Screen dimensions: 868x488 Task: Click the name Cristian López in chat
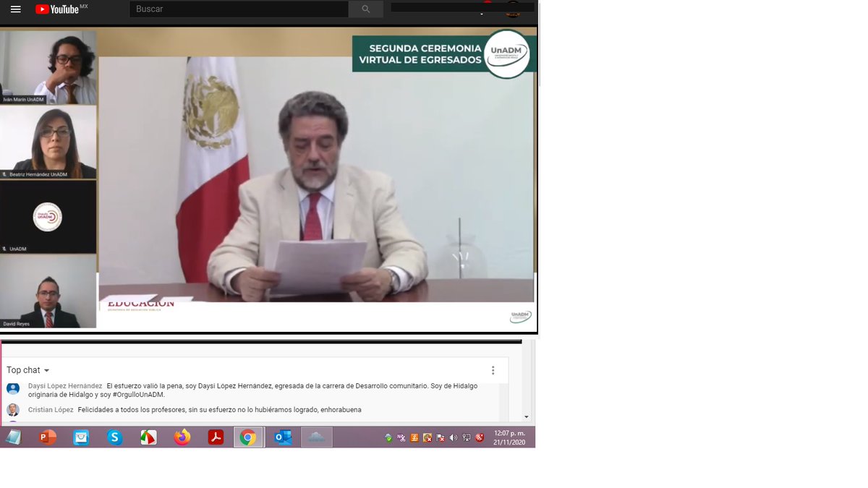pyautogui.click(x=51, y=410)
